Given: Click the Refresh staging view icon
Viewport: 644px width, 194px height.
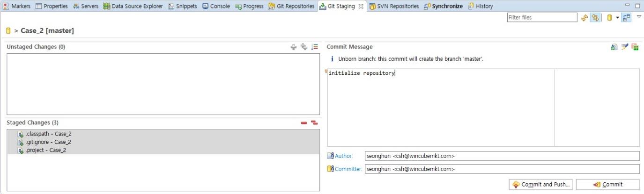Looking at the screenshot, I should [x=584, y=18].
